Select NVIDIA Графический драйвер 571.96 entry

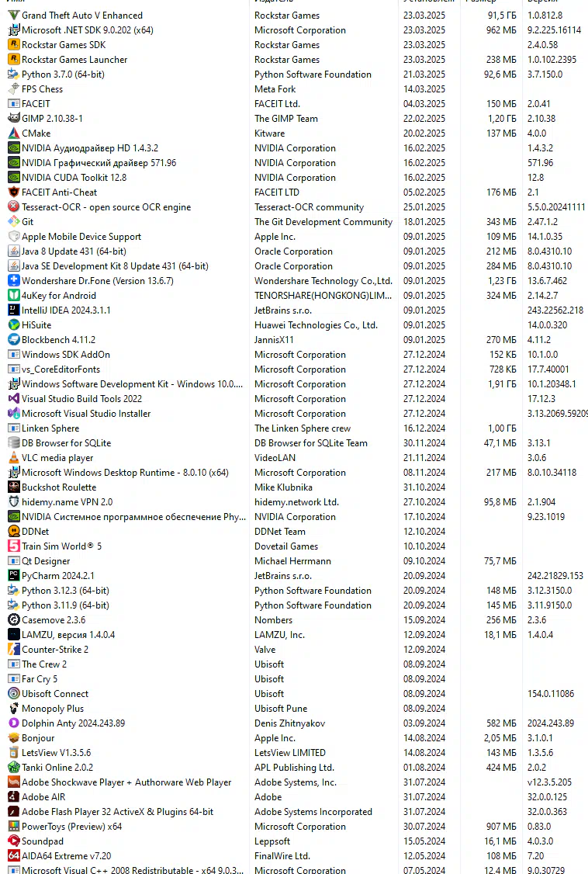[99, 163]
